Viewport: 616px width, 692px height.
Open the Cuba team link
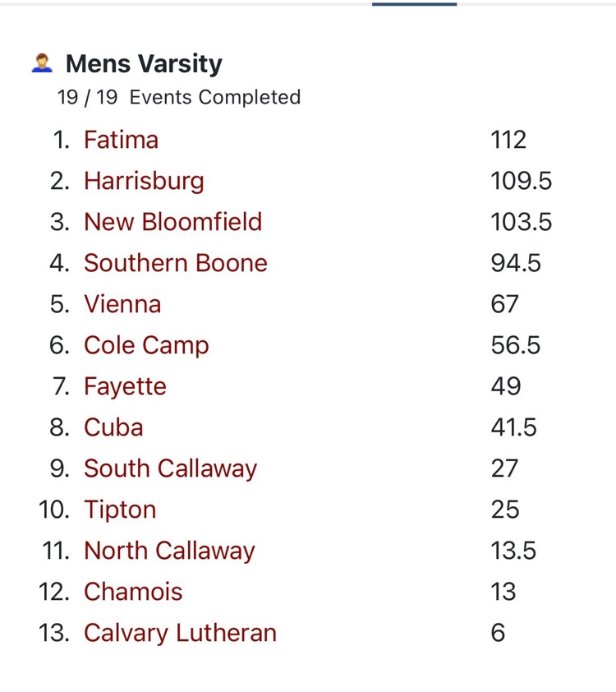click(x=113, y=427)
